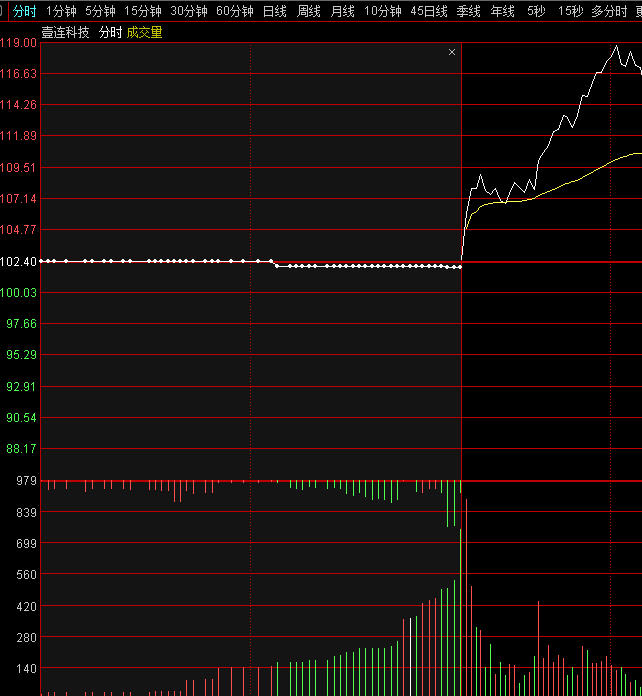
Task: Open the 多分时 multi-day view tab
Action: pyautogui.click(x=609, y=11)
